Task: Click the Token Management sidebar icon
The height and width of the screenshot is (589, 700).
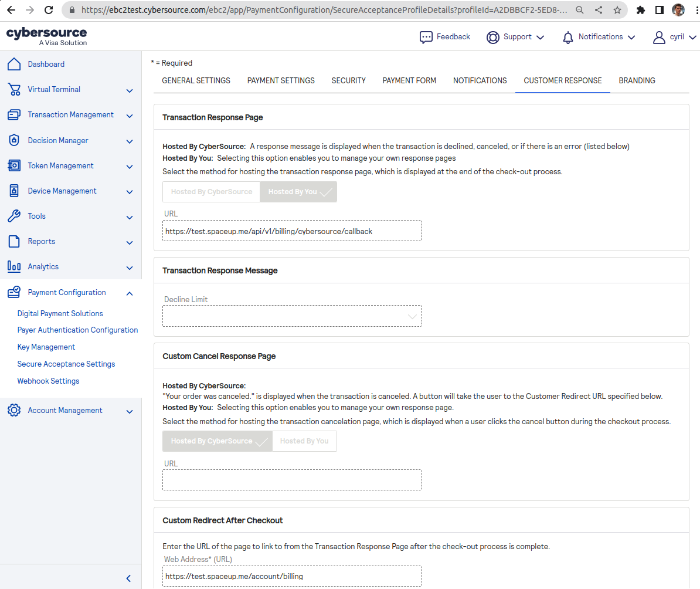Action: 14,165
